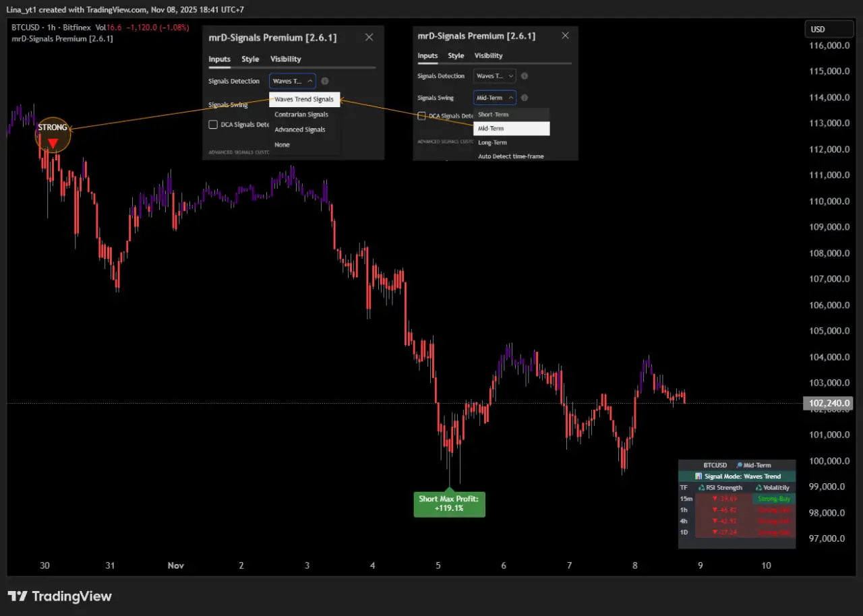Screen dimensions: 863x616
Task: Click the Short Max Profit +119.1% label
Action: coord(450,503)
